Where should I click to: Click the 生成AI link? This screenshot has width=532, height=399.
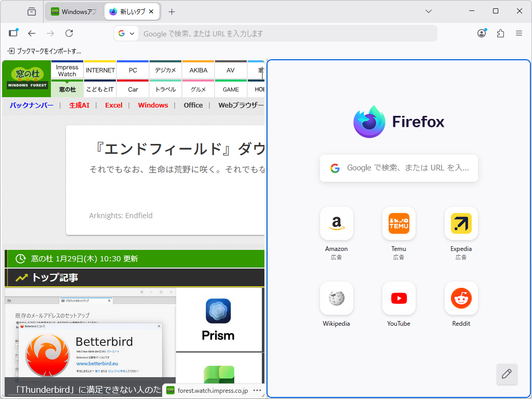79,105
